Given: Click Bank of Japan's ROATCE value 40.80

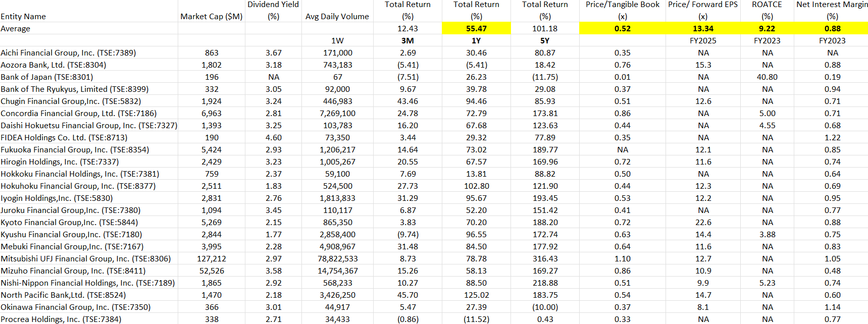Looking at the screenshot, I should coord(767,77).
